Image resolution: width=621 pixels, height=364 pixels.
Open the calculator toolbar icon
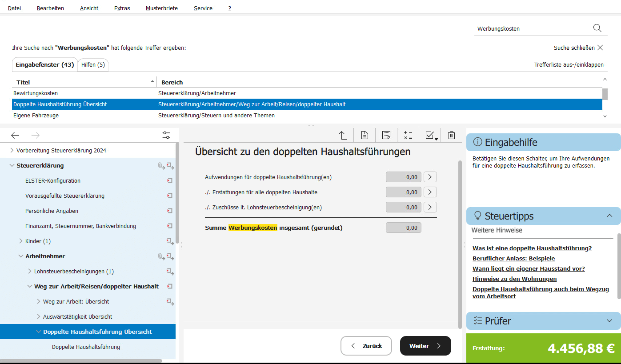(408, 135)
